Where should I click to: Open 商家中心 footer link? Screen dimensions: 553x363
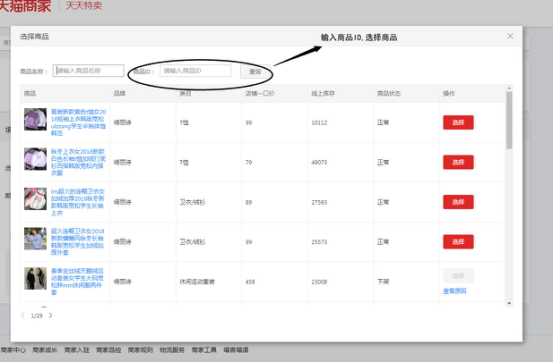click(13, 350)
